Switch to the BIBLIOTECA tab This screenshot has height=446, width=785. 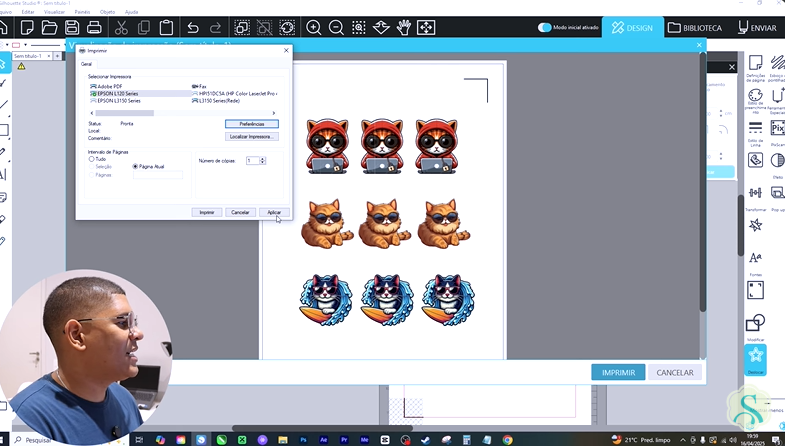[695, 28]
